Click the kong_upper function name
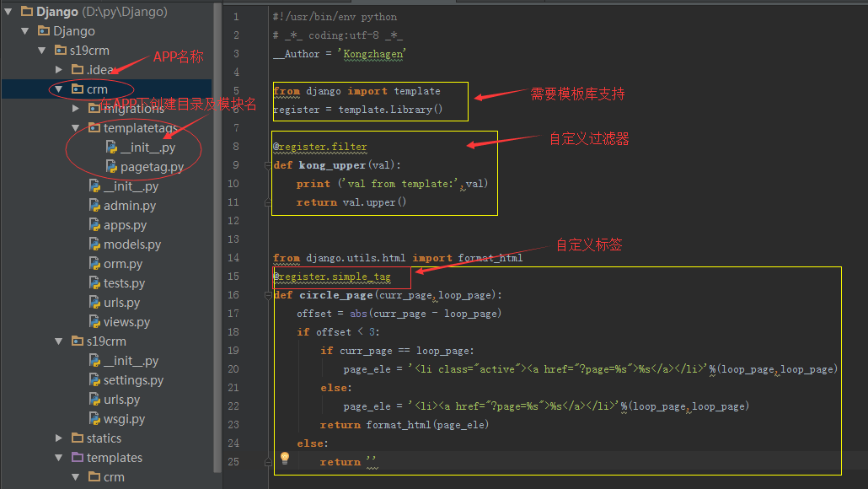This screenshot has width=868, height=489. point(332,165)
